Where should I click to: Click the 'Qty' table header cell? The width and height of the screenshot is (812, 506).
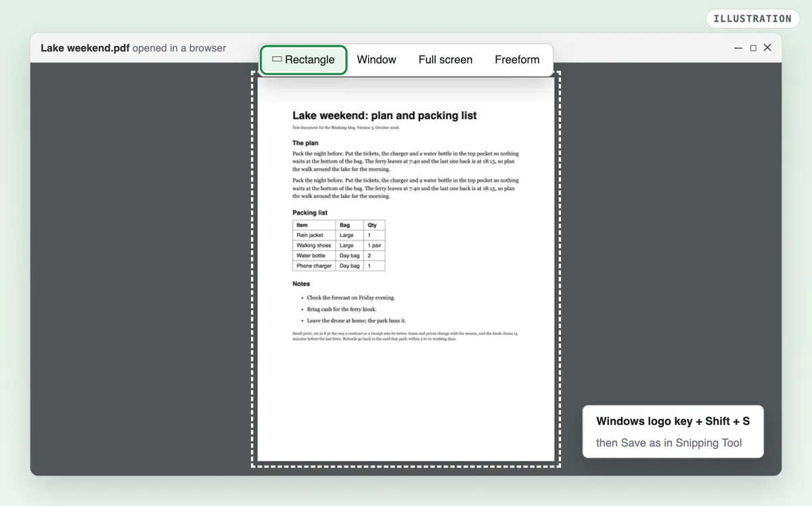(374, 225)
